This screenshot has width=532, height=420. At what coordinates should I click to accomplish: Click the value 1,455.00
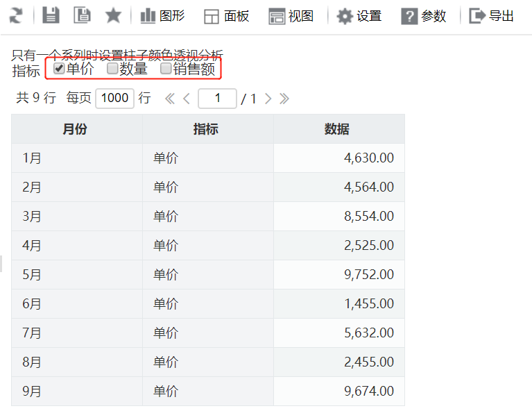369,304
